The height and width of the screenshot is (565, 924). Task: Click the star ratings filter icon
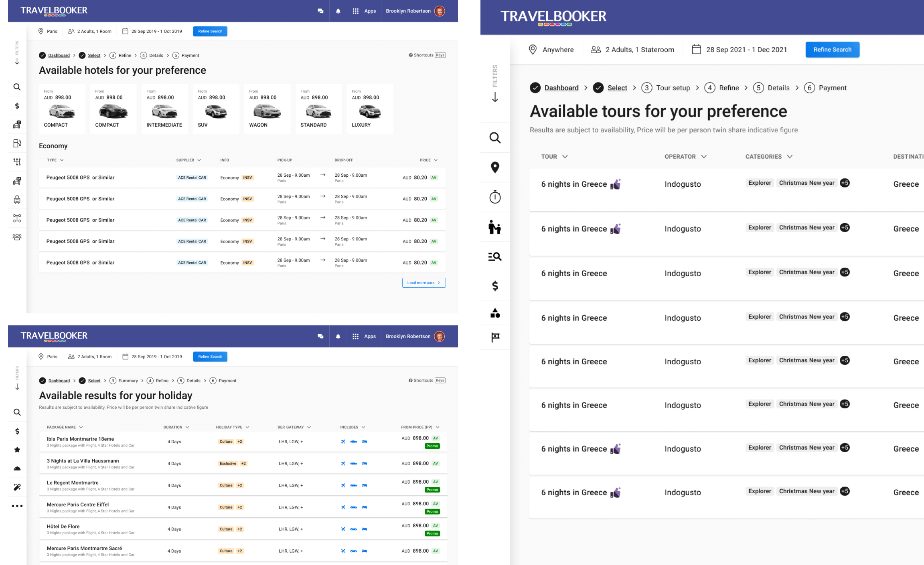tap(17, 450)
